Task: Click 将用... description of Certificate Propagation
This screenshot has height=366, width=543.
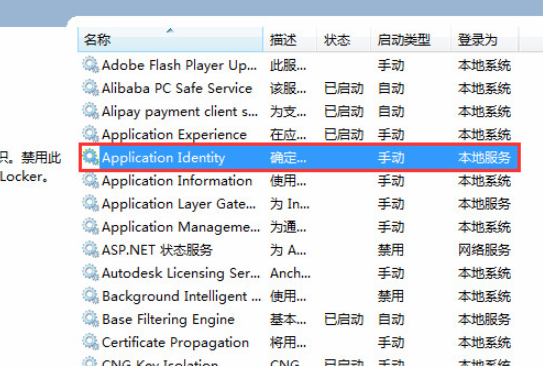Action: tap(288, 342)
